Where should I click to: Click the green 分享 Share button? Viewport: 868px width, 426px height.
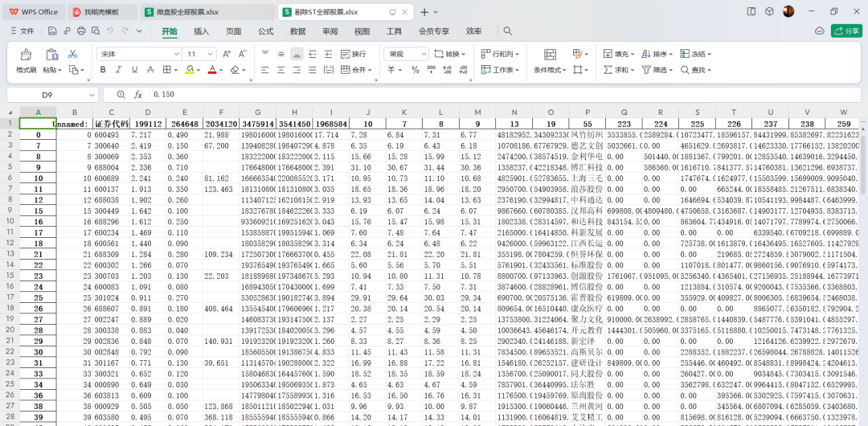(x=847, y=31)
